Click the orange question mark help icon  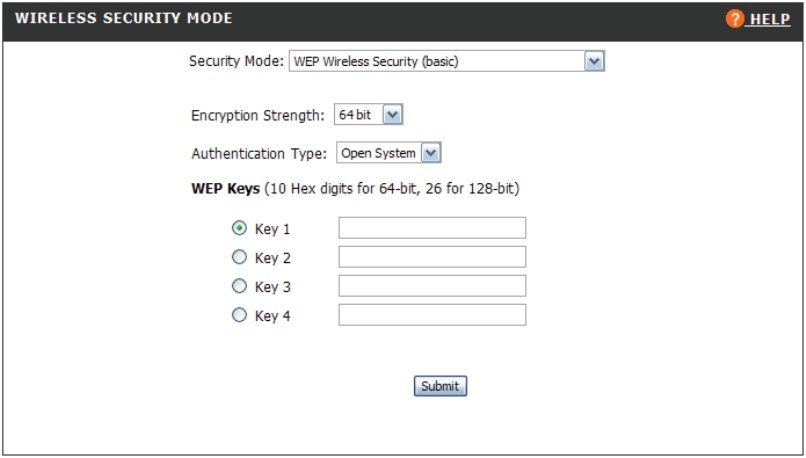click(736, 19)
